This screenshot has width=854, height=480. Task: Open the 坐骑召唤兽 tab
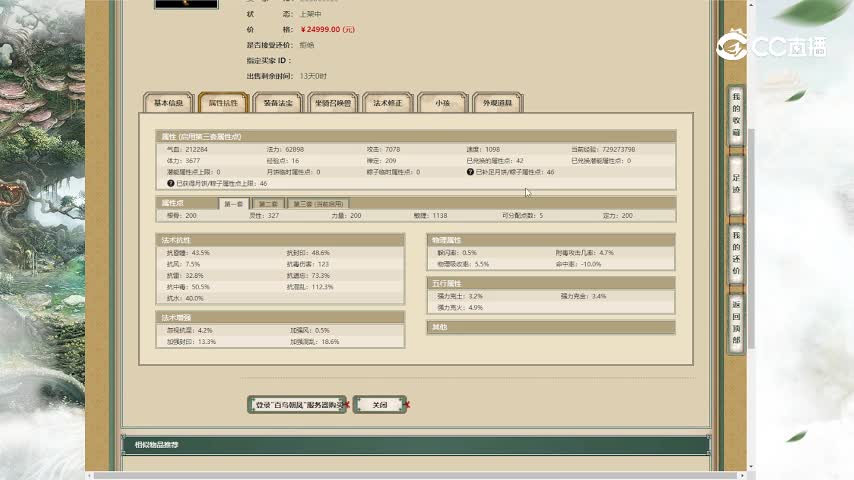click(333, 102)
